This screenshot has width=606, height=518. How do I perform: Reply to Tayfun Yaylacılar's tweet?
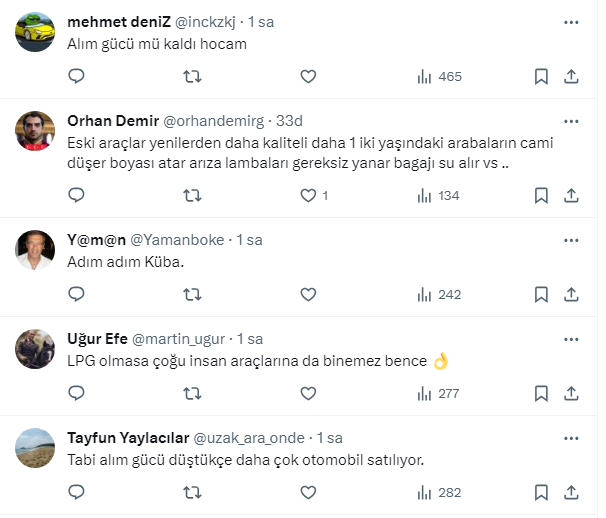tap(76, 492)
